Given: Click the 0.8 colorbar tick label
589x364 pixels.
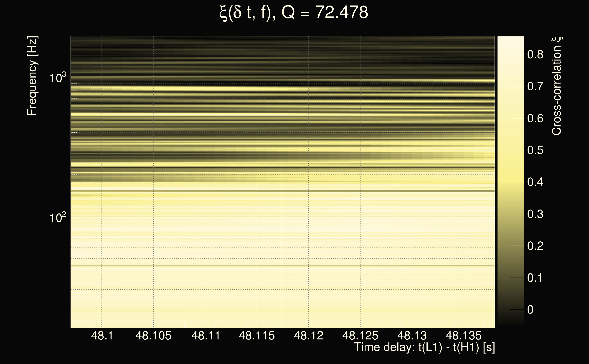Looking at the screenshot, I should [x=535, y=54].
